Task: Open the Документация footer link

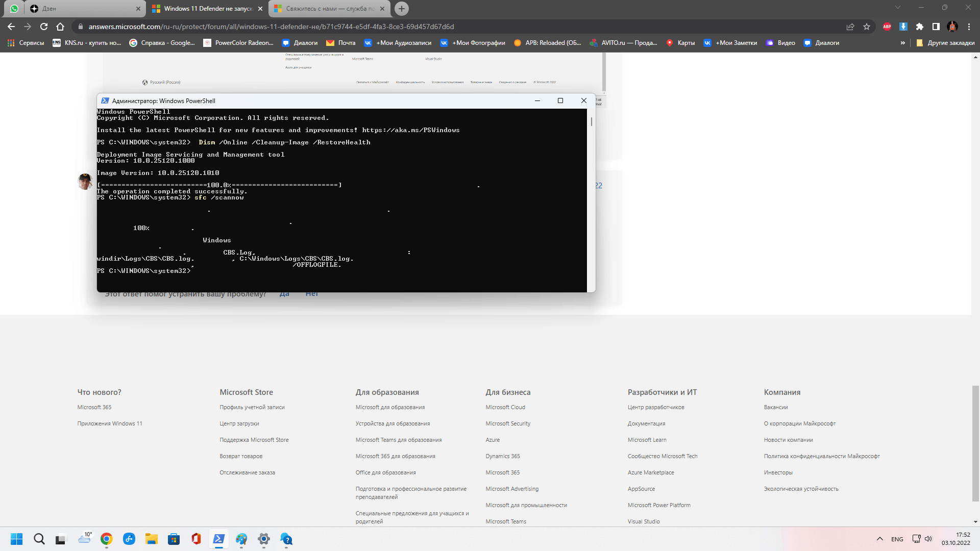Action: click(x=647, y=423)
